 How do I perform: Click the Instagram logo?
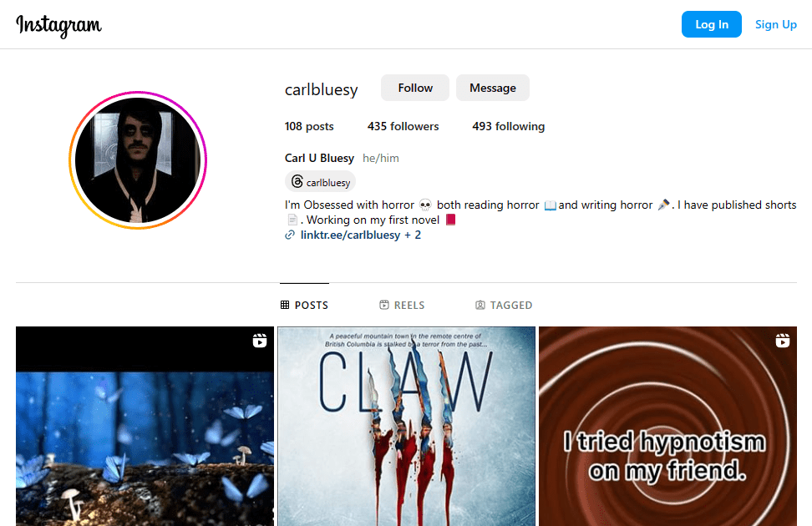coord(58,25)
